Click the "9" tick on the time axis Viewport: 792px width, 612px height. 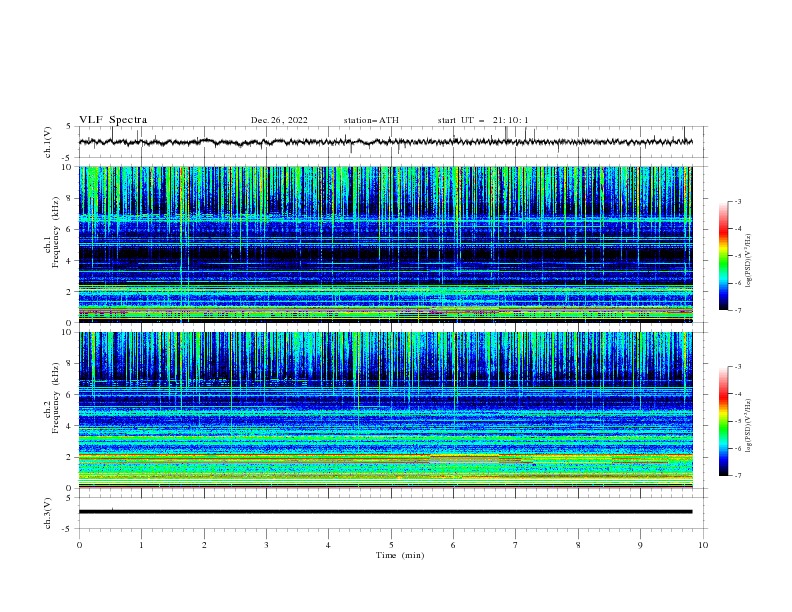(x=640, y=545)
